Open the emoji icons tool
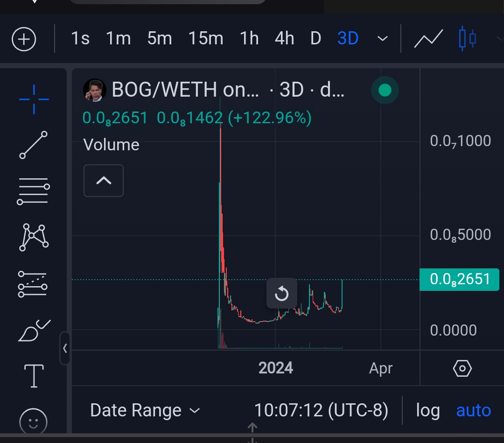This screenshot has height=443, width=504. coord(34,422)
